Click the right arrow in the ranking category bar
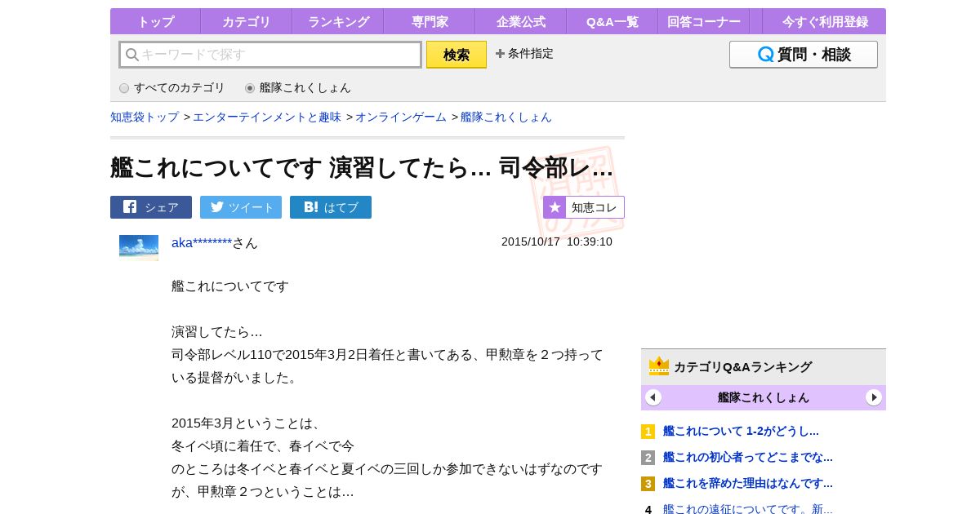Screen dimensions: 980x514 point(874,397)
